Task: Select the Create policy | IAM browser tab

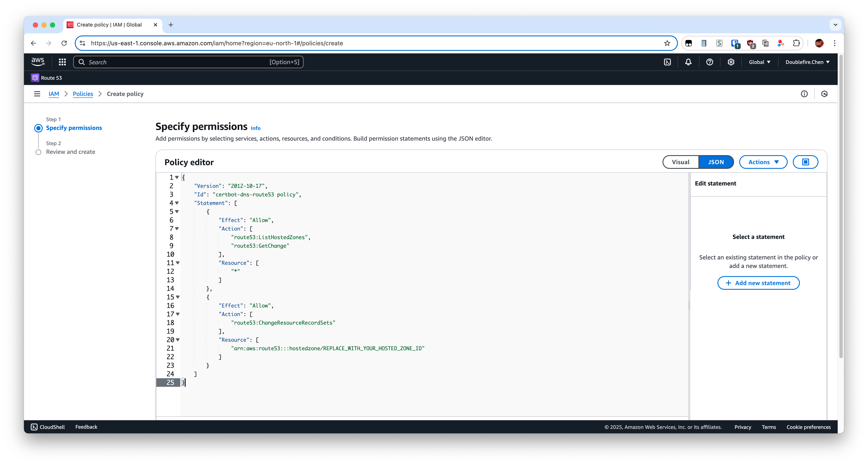Action: pyautogui.click(x=113, y=25)
